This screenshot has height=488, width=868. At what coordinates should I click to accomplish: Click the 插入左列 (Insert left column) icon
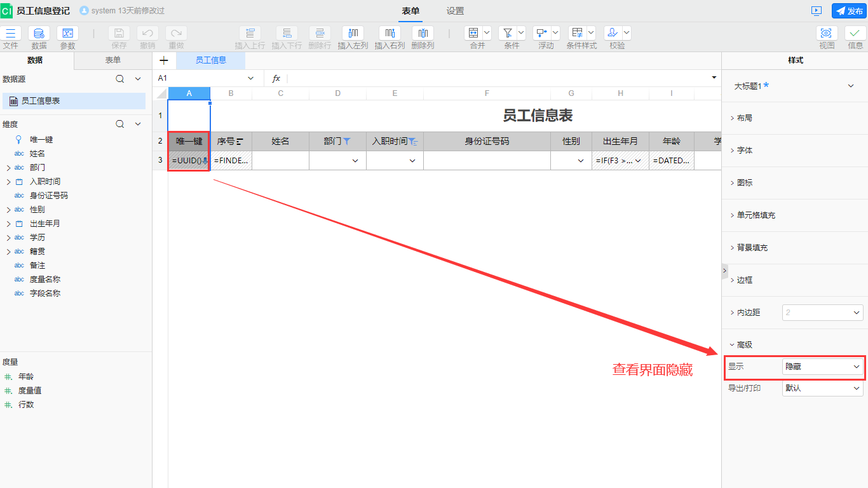click(353, 34)
